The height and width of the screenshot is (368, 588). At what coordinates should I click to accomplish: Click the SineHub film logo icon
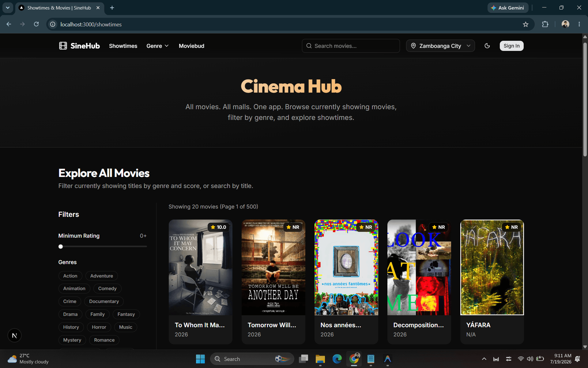click(63, 46)
